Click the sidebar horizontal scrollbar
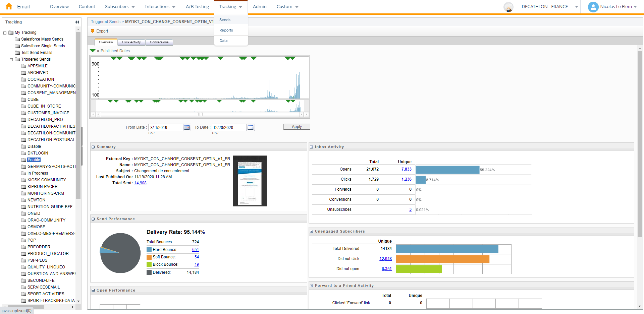 point(26,307)
